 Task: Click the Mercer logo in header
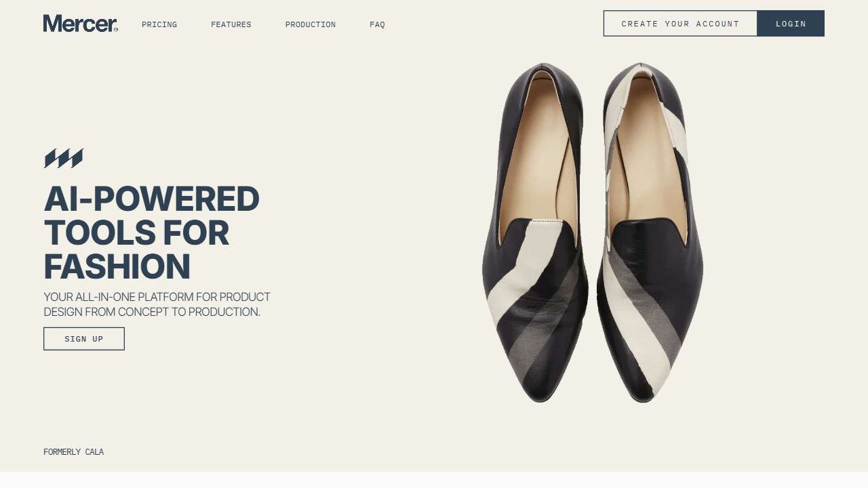coord(81,24)
